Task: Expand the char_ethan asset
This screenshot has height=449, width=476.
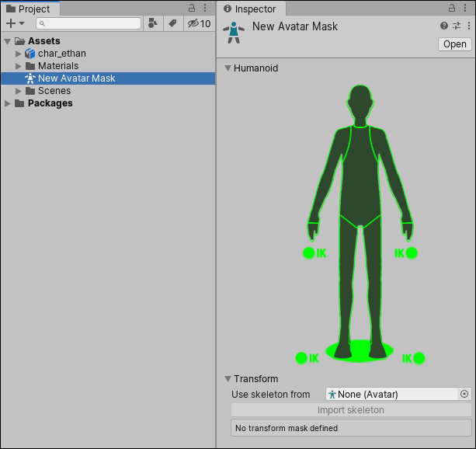Action: pos(19,54)
